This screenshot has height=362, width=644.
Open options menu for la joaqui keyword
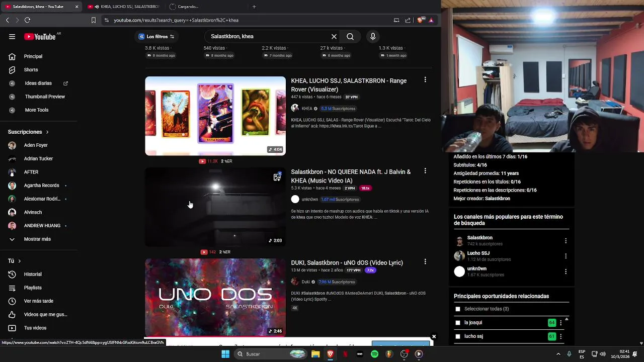pyautogui.click(x=560, y=323)
